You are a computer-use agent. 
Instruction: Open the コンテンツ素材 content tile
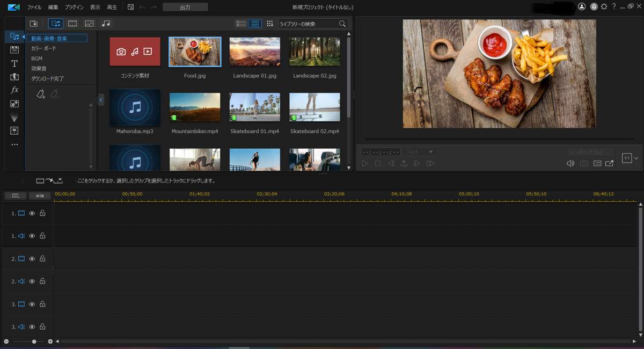(135, 52)
